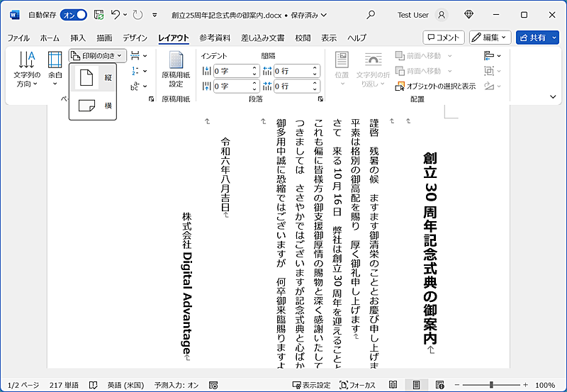Expand the 印刷の向き orientation dropdown

(98, 55)
